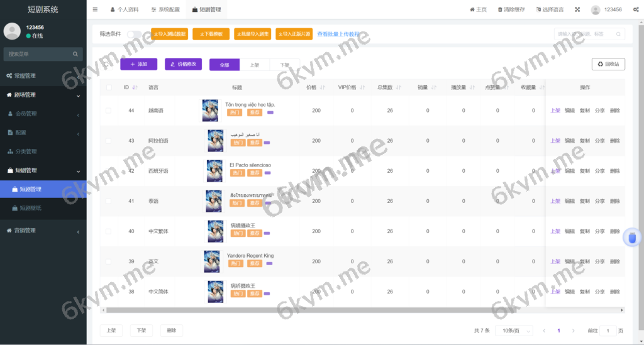Click the Yandere Regent King cover thumbnail

coord(211,261)
